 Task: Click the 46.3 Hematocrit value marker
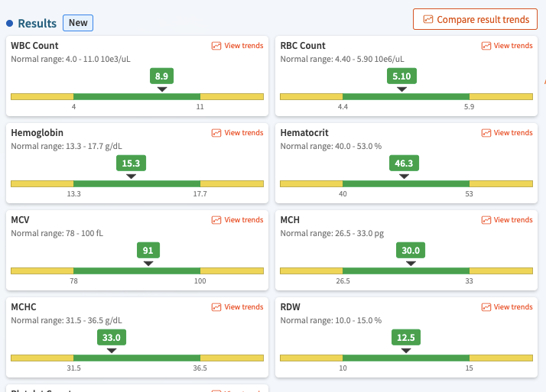tap(404, 164)
